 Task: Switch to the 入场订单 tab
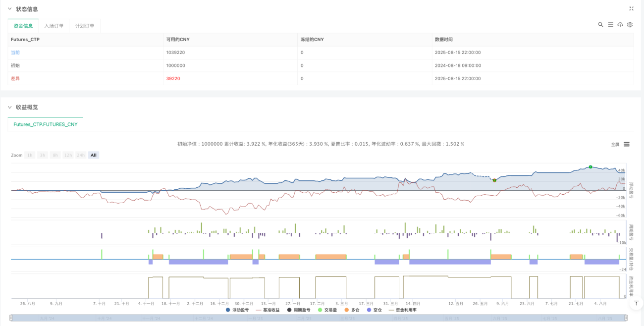coord(54,26)
